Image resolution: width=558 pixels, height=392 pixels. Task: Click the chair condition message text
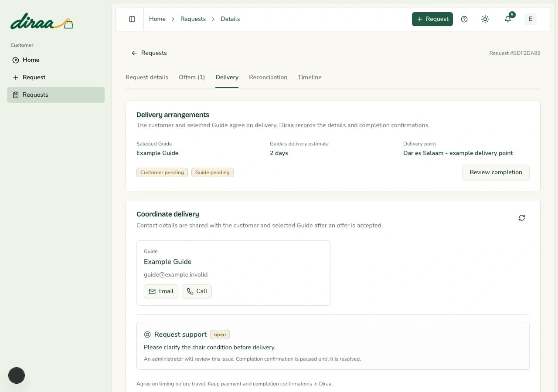[x=210, y=348]
